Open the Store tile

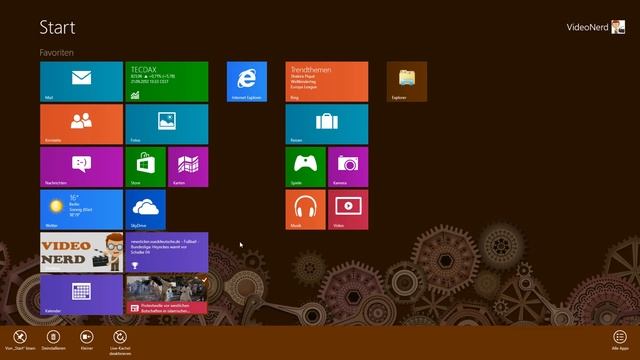(145, 167)
